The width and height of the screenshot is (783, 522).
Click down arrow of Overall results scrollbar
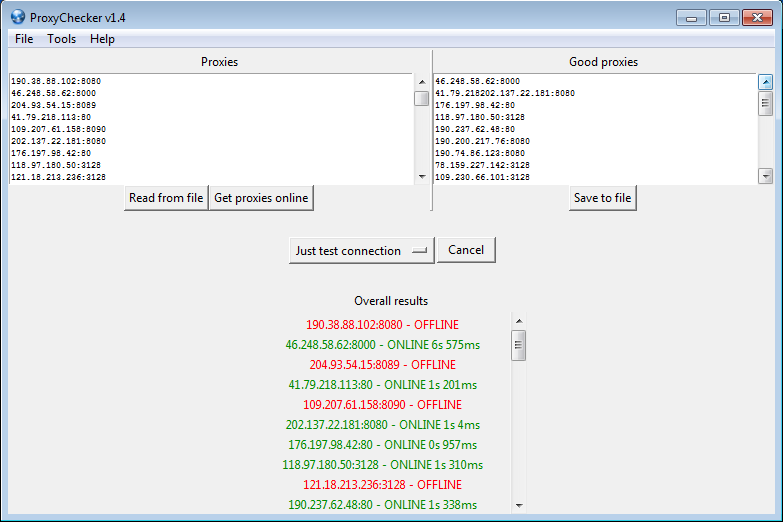coord(519,506)
